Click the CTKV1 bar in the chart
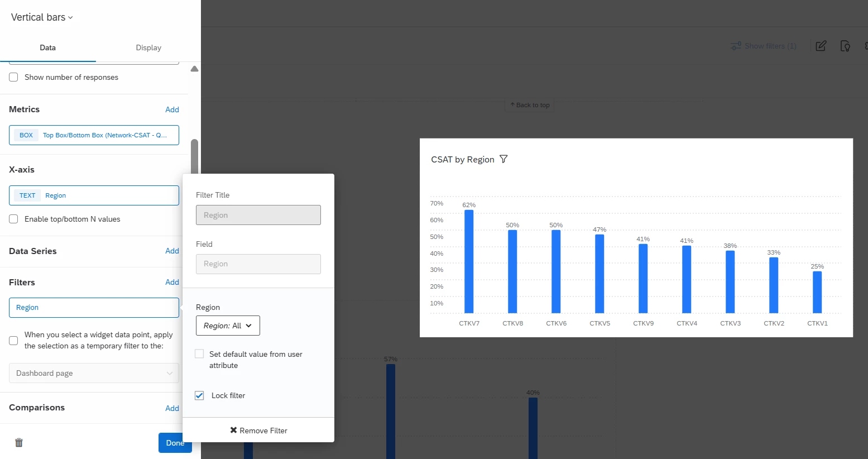Image resolution: width=868 pixels, height=459 pixels. (x=817, y=292)
